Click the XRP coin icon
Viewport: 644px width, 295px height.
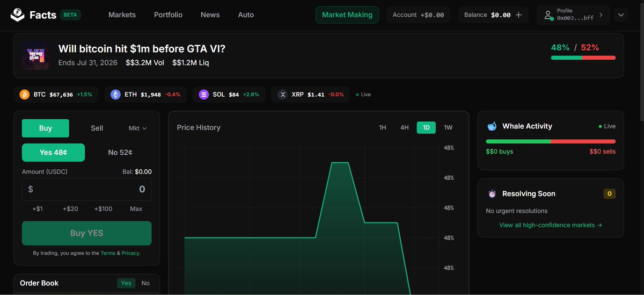tap(282, 95)
